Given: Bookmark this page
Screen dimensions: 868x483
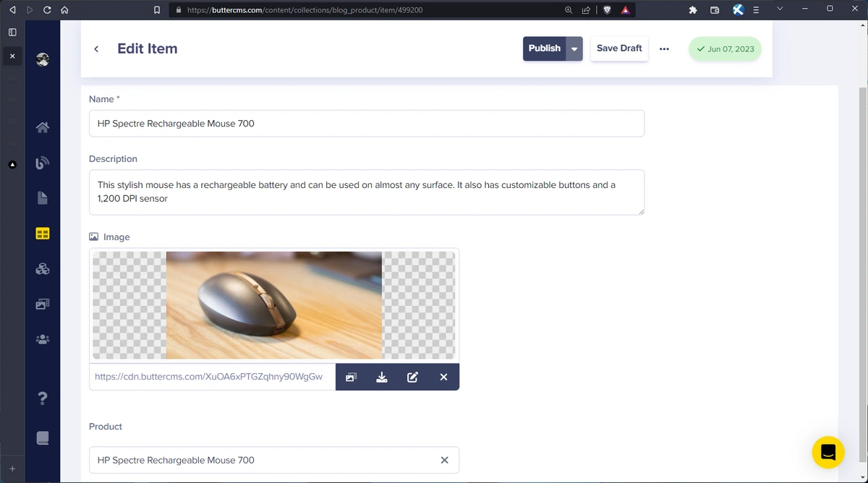Looking at the screenshot, I should click(x=157, y=10).
